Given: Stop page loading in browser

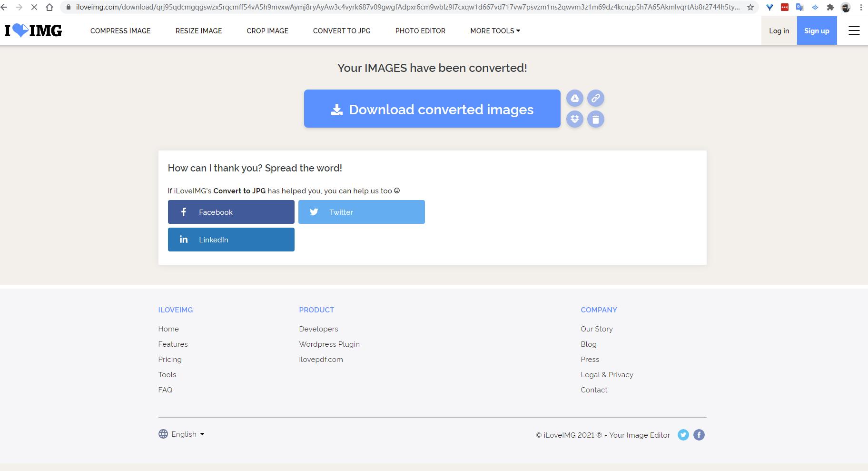Looking at the screenshot, I should [x=34, y=7].
